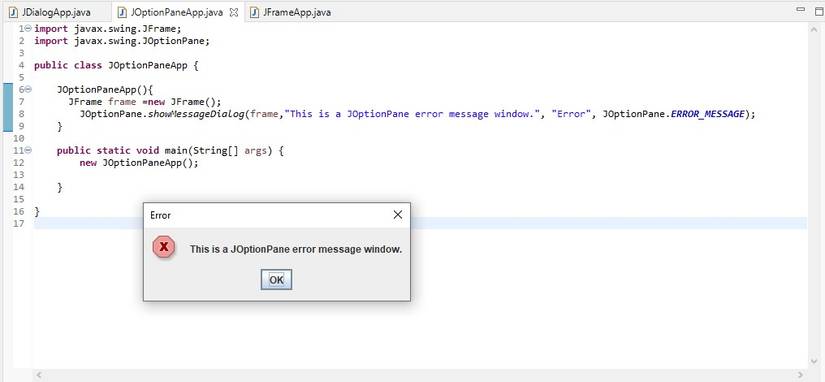Click the vertical scrollbar up arrow

[813, 31]
